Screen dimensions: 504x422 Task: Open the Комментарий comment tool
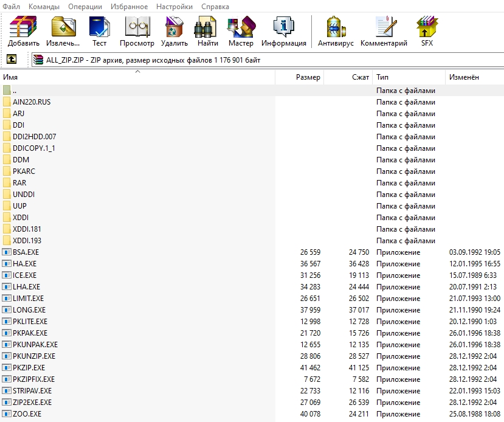click(384, 31)
